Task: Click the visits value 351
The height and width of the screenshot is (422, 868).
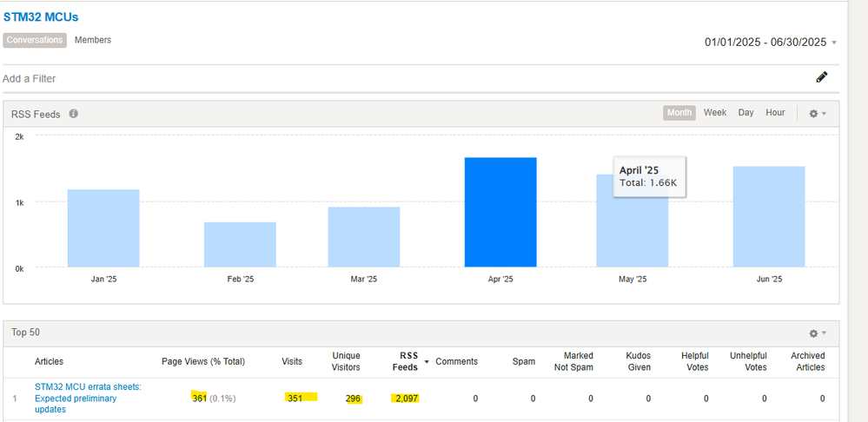Action: pos(295,399)
